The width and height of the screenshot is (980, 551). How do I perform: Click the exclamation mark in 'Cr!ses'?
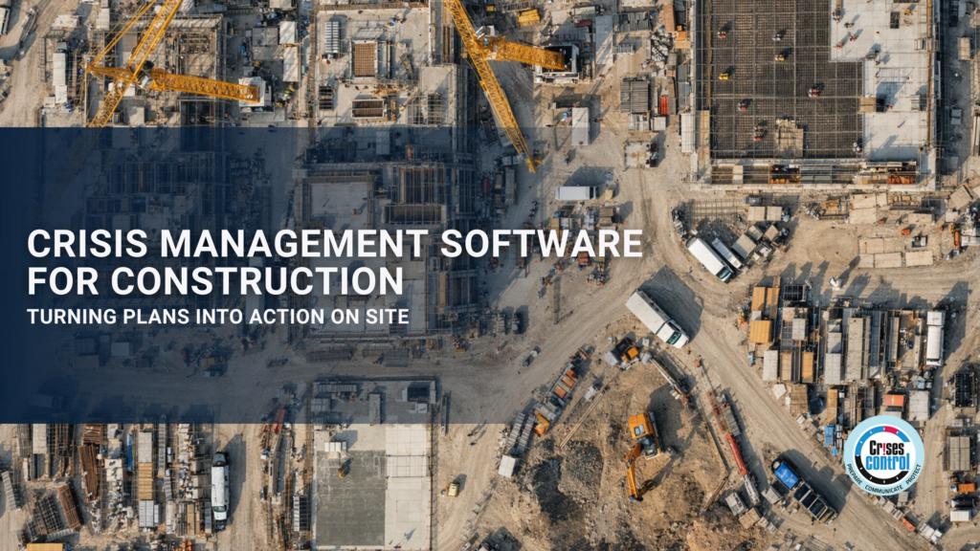884,450
